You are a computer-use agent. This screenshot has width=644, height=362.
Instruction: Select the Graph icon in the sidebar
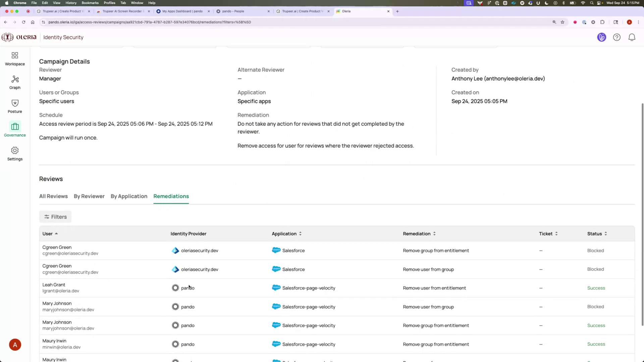(x=14, y=82)
